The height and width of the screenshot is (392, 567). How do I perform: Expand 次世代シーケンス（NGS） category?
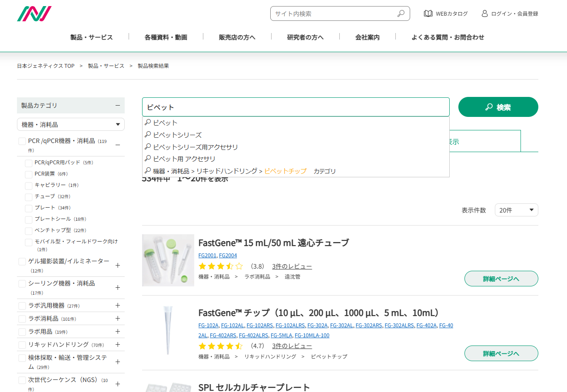click(x=117, y=384)
